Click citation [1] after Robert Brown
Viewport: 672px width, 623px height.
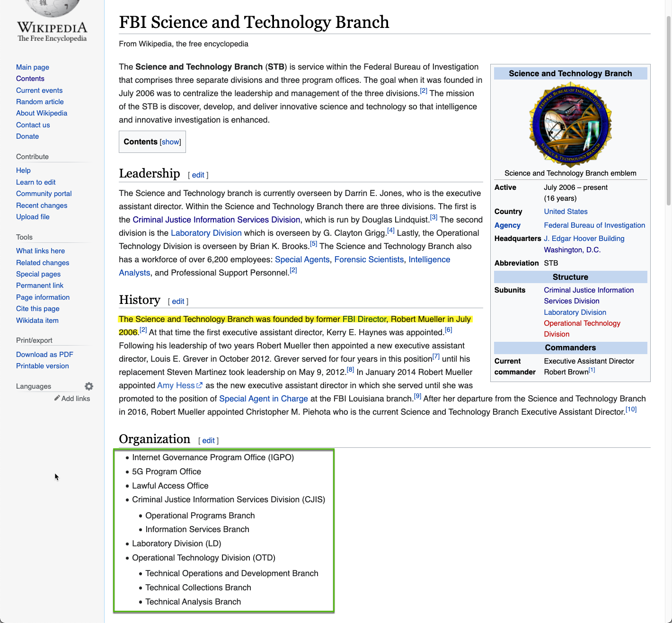(592, 370)
